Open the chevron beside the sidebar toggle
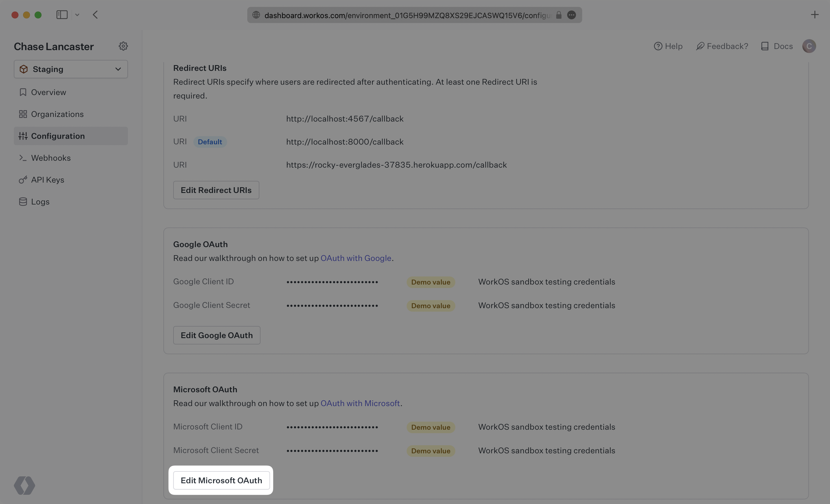Screen dimensions: 830x504 77,14
